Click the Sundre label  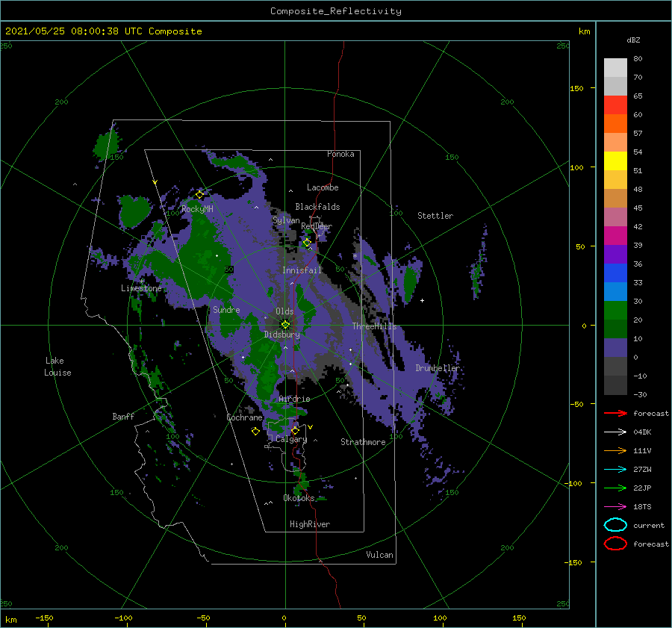(226, 309)
